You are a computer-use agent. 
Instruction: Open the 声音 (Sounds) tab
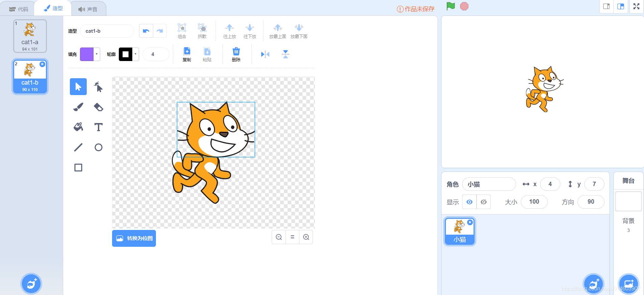pos(88,9)
